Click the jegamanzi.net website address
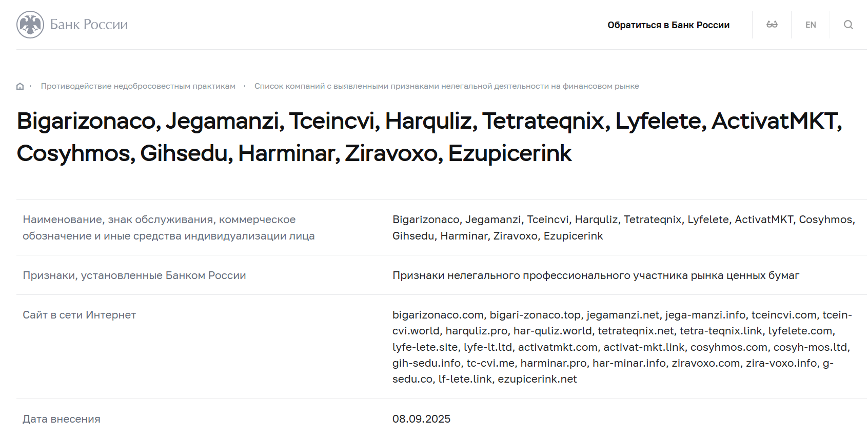Screen dimensions: 868x438 [x=622, y=314]
